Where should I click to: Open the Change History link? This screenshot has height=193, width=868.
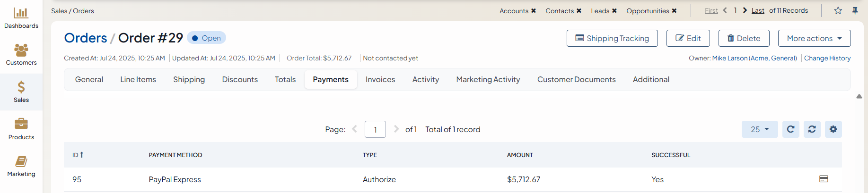[x=827, y=58]
